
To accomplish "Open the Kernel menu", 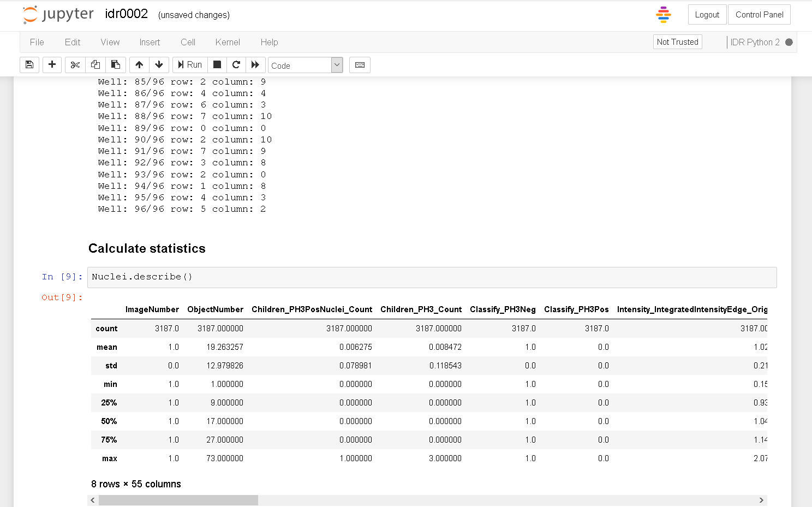I will click(x=228, y=42).
